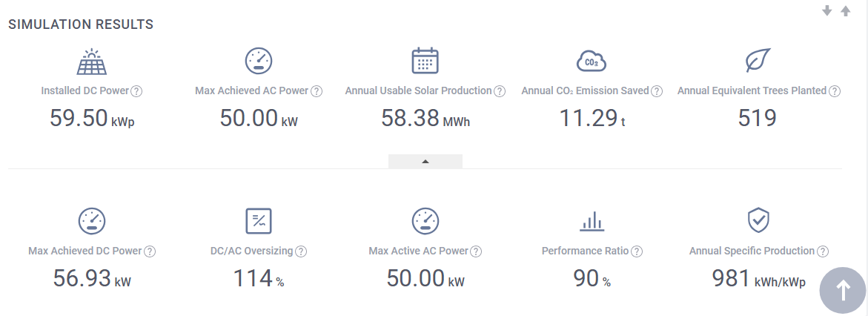Viewport: 868px width, 316px height.
Task: Show help for Annual CO₂ Emission Saved
Action: click(x=656, y=91)
